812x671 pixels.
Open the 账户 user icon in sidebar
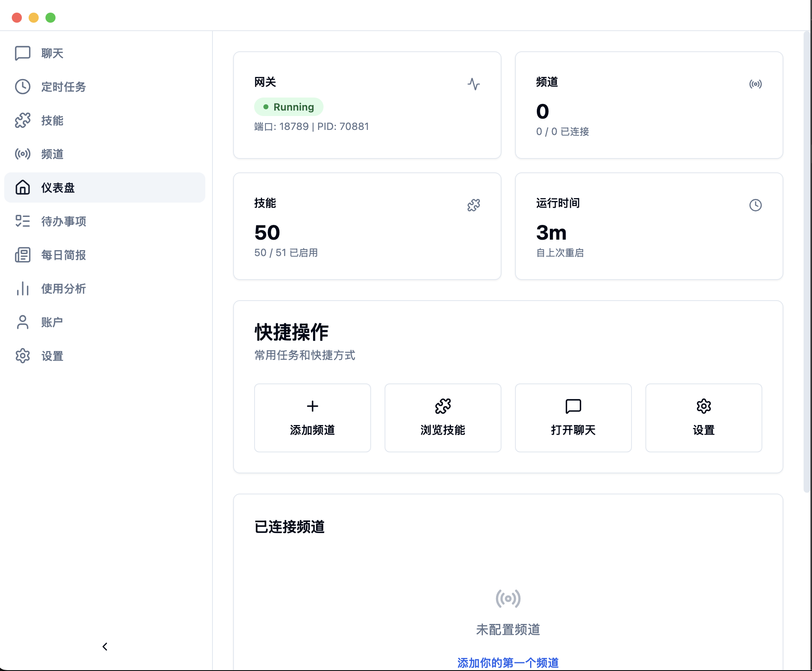22,322
